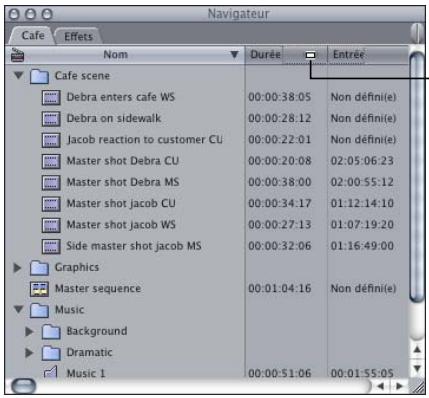Click the Entrée column header
Screen dimensions: 429x398
368,55
